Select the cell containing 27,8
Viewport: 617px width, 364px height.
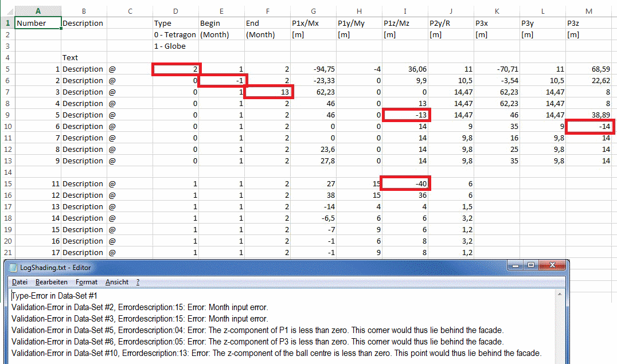point(313,161)
